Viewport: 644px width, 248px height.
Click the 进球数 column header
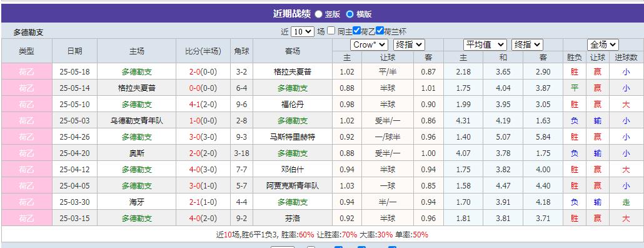(626, 57)
